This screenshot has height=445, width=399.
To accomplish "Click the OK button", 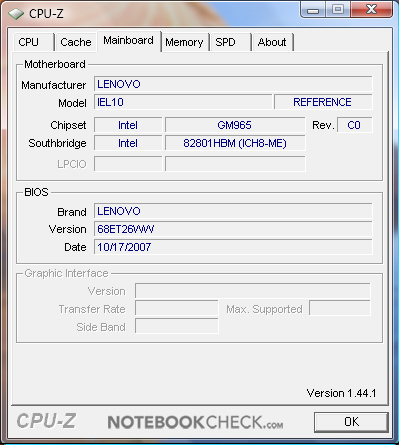I will click(x=351, y=422).
